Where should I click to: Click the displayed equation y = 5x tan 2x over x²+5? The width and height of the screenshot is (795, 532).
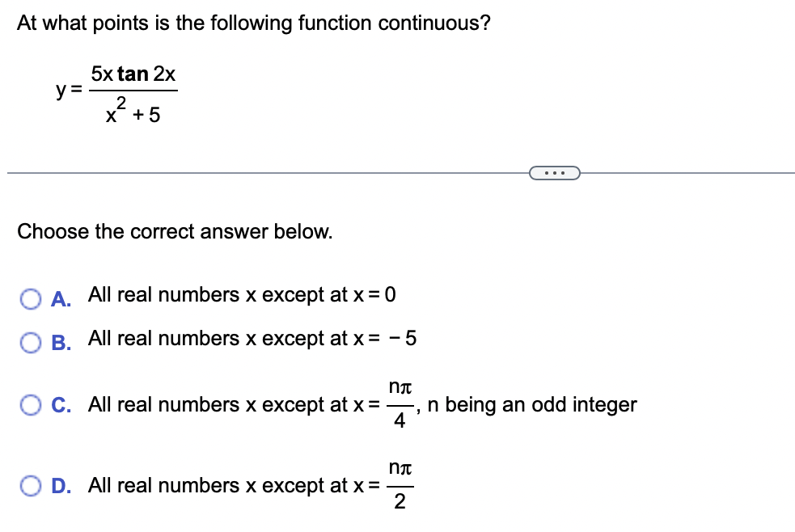pos(116,91)
